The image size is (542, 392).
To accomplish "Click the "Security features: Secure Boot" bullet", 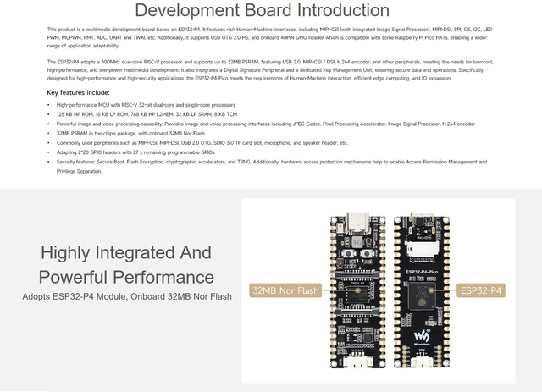I will (272, 166).
